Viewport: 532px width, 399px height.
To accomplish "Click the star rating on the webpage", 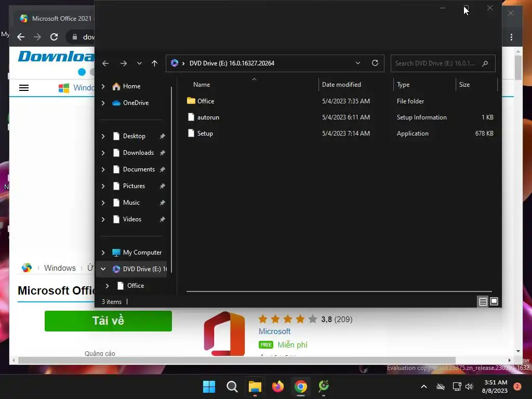I will [x=288, y=320].
